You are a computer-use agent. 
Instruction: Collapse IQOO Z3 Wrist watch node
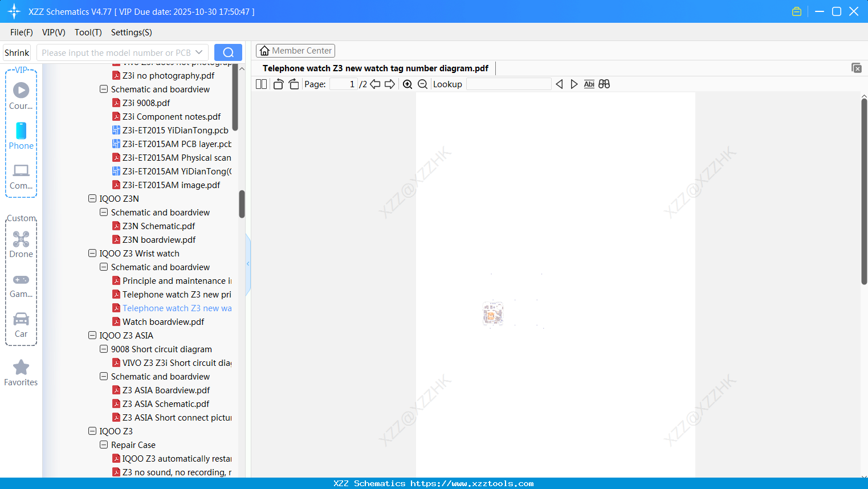point(92,254)
